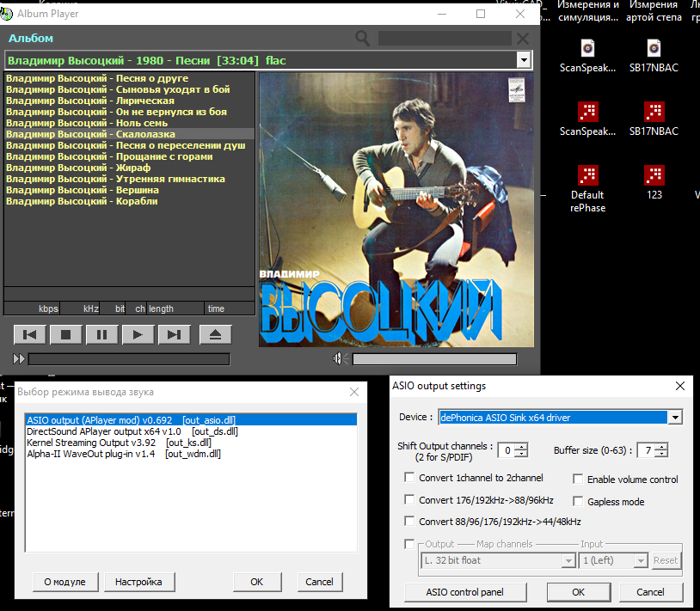Select track 'Прощание с горами'
700x611 pixels.
(130, 156)
